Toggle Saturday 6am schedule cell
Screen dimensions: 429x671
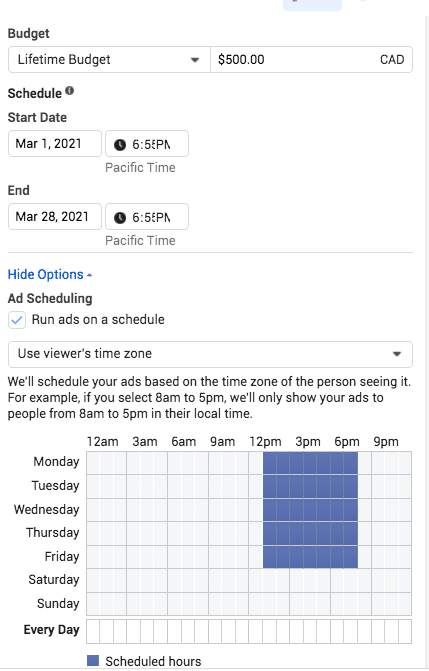tap(174, 581)
